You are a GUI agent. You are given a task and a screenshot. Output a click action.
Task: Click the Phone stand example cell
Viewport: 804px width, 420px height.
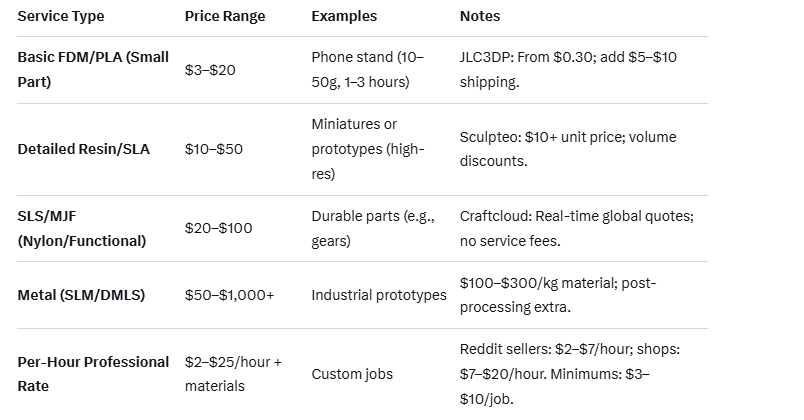pos(367,69)
